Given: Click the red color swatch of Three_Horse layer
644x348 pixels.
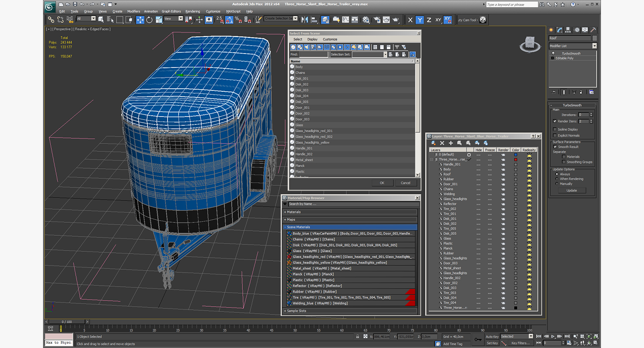Looking at the screenshot, I should tap(516, 160).
